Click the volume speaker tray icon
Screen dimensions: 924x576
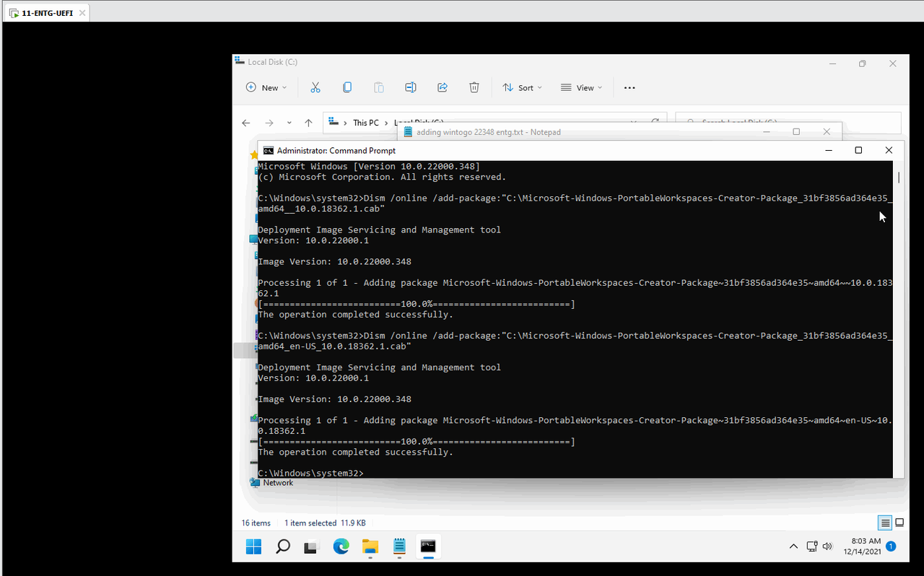[827, 546]
